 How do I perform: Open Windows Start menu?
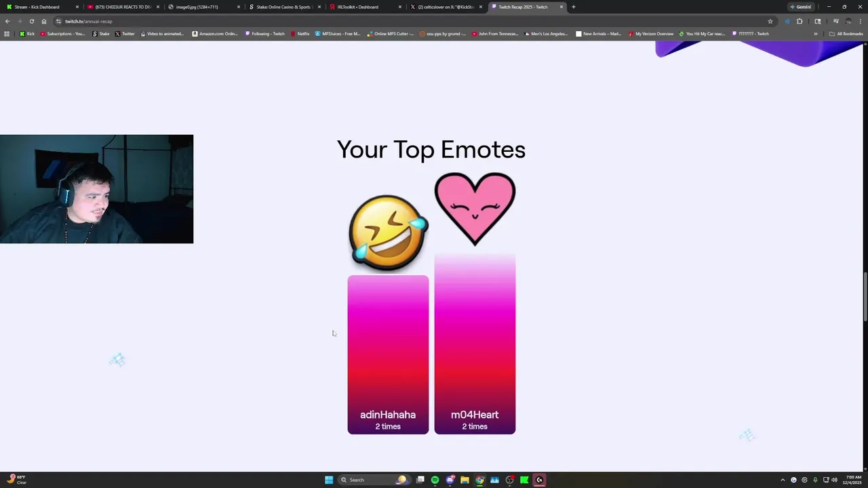tap(329, 480)
